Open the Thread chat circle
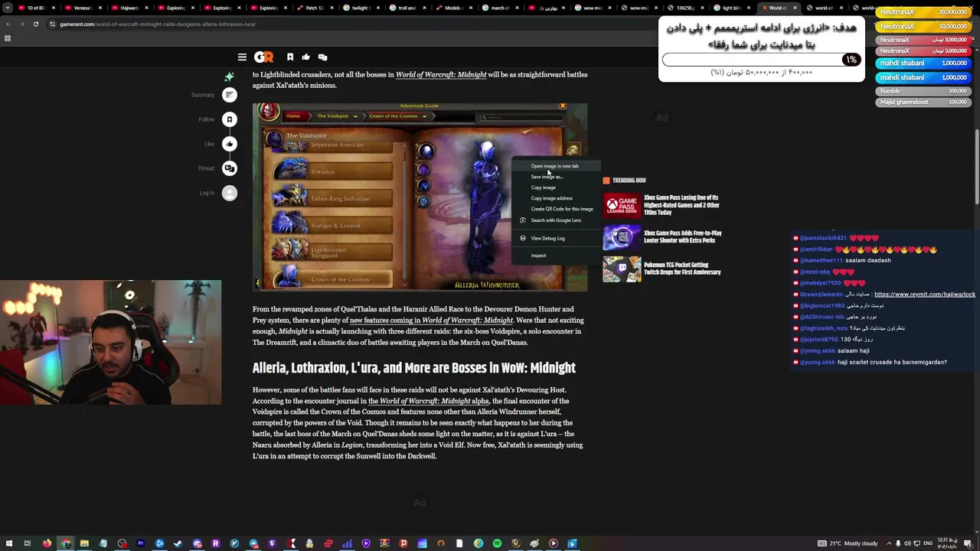The width and height of the screenshot is (980, 551). (230, 168)
